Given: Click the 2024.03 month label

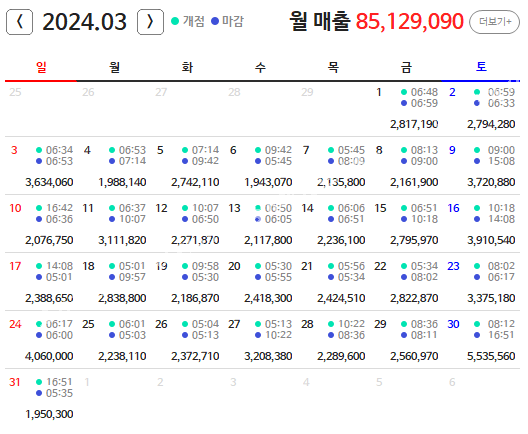Looking at the screenshot, I should [85, 22].
